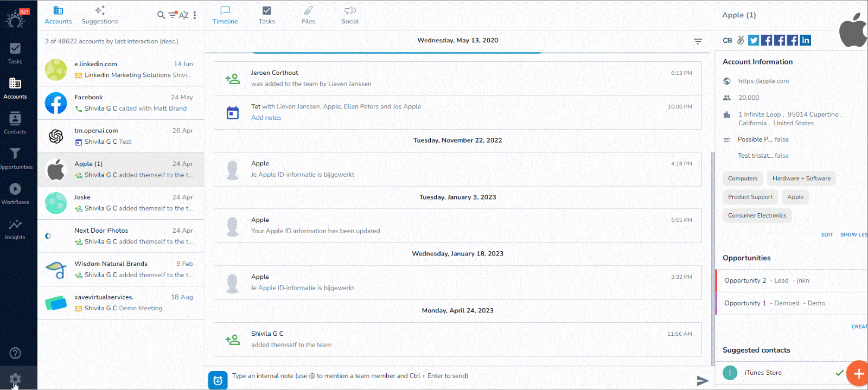Open the settings gear in the sidebar

15,379
